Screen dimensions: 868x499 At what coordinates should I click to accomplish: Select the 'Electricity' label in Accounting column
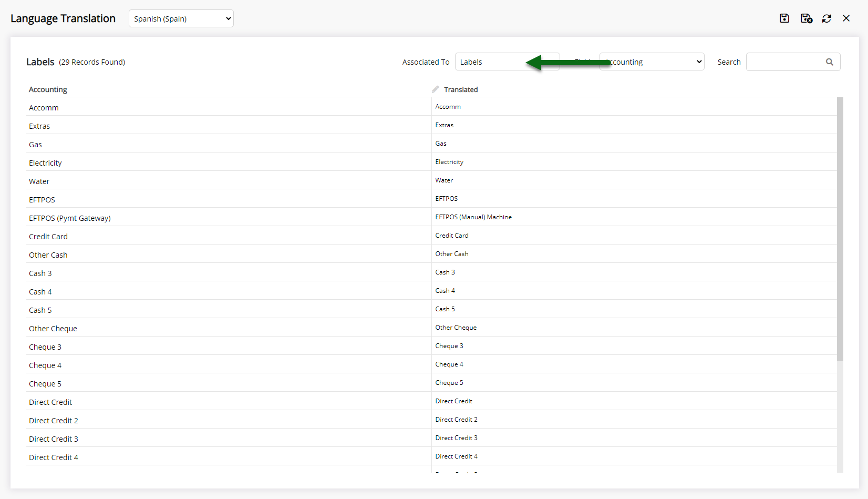[45, 163]
